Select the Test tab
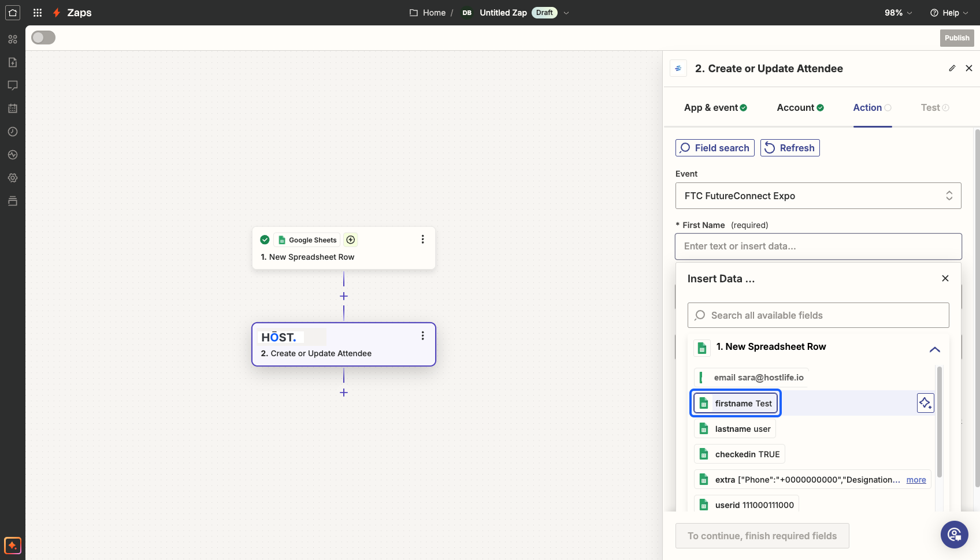 935,107
